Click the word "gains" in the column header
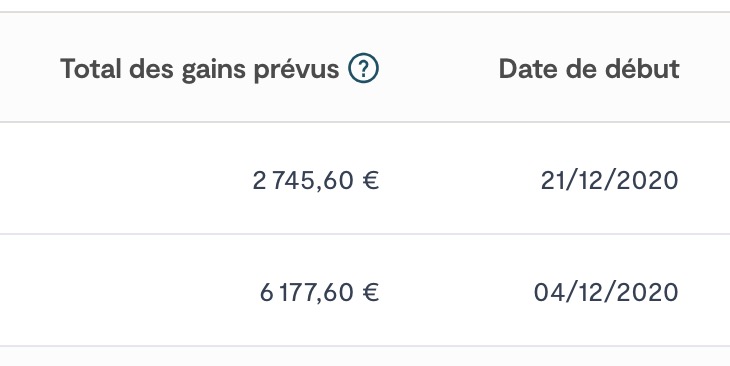The width and height of the screenshot is (730, 366). coord(213,70)
